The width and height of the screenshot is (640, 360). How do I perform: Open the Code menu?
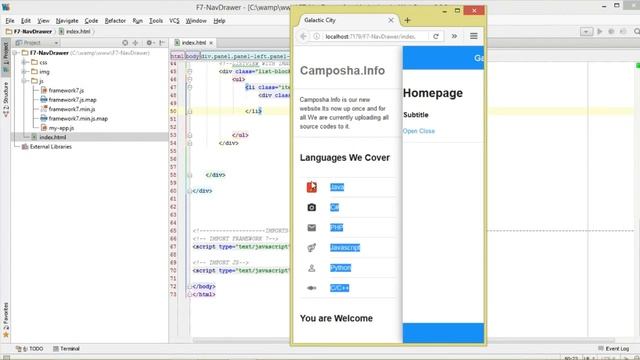point(91,20)
